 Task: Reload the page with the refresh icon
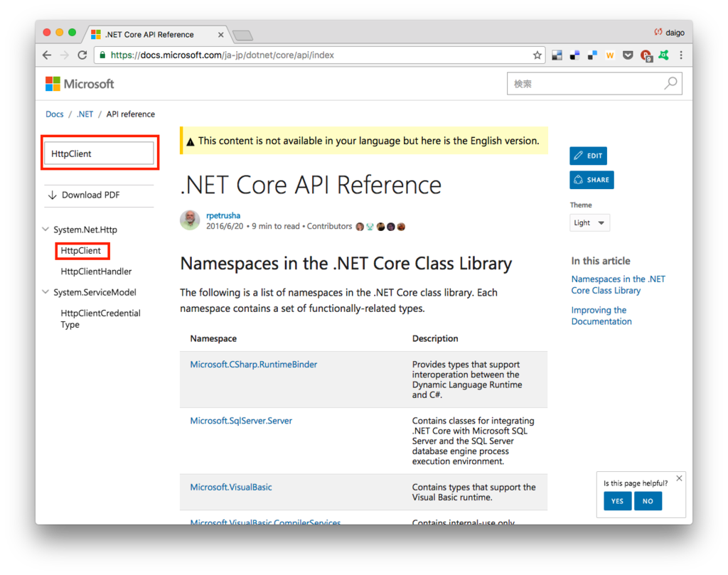(82, 55)
